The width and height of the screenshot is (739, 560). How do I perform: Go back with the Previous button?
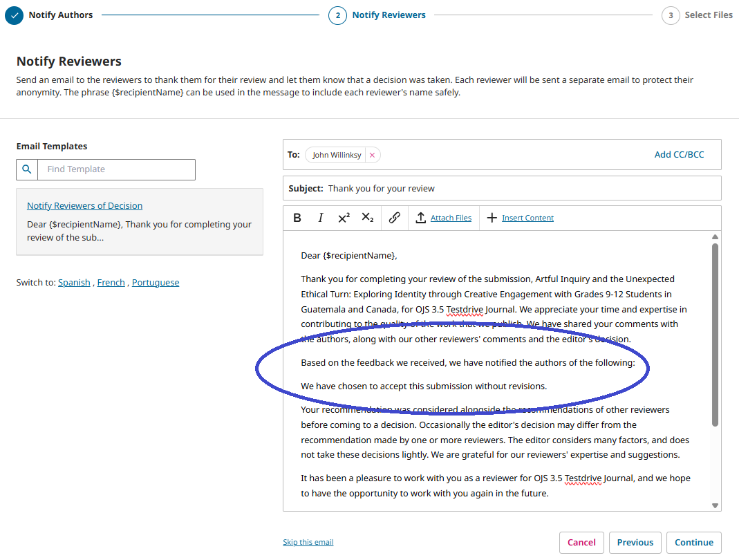[x=635, y=543]
